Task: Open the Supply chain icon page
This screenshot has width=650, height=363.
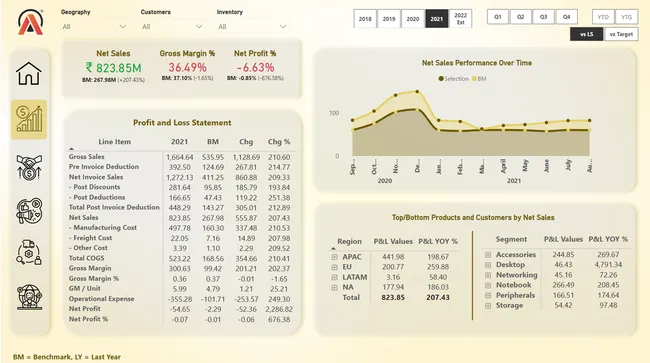Action: [29, 252]
